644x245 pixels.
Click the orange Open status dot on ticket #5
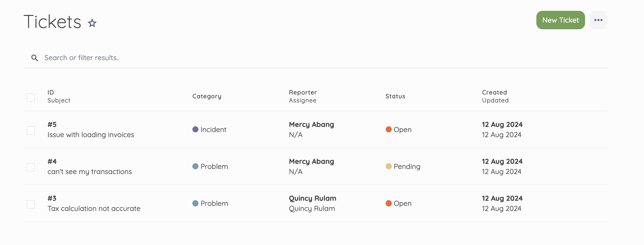[389, 129]
